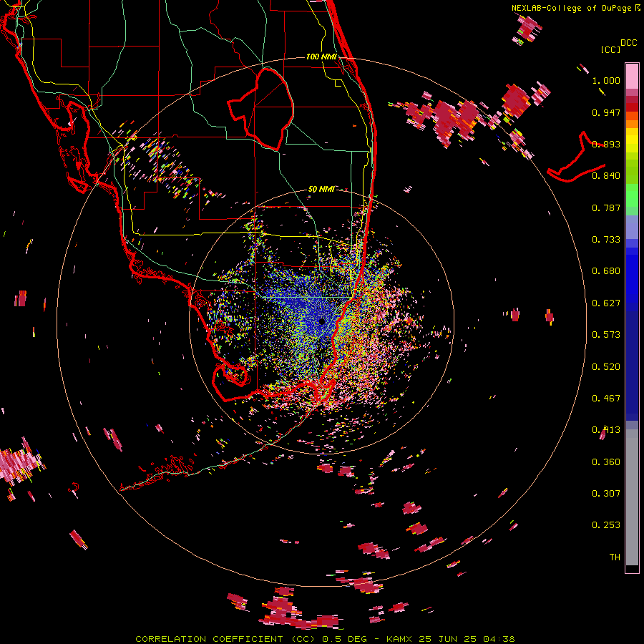Click the 0.680 color scale value

606,271
